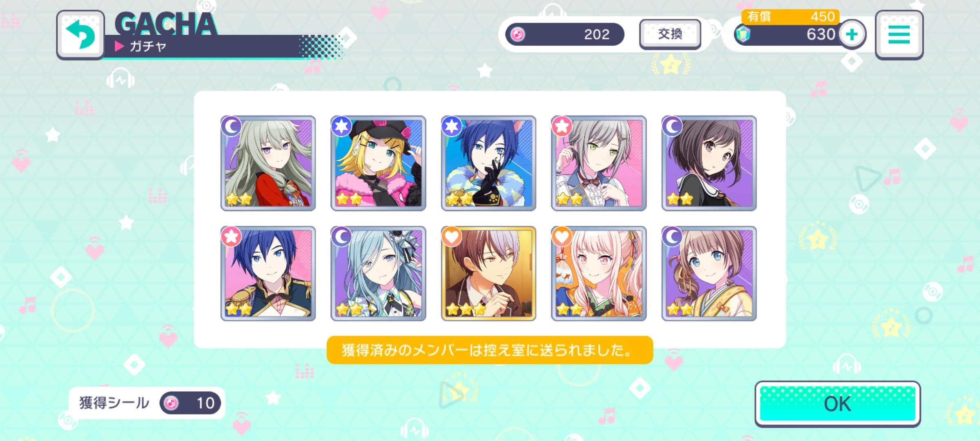
Task: Open the short dark-haired girl card
Action: [709, 163]
